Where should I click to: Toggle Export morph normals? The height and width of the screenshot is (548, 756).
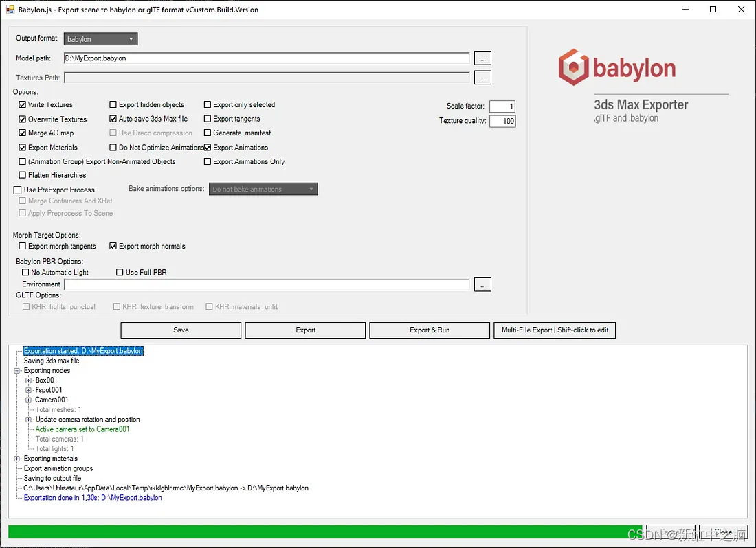click(x=113, y=246)
